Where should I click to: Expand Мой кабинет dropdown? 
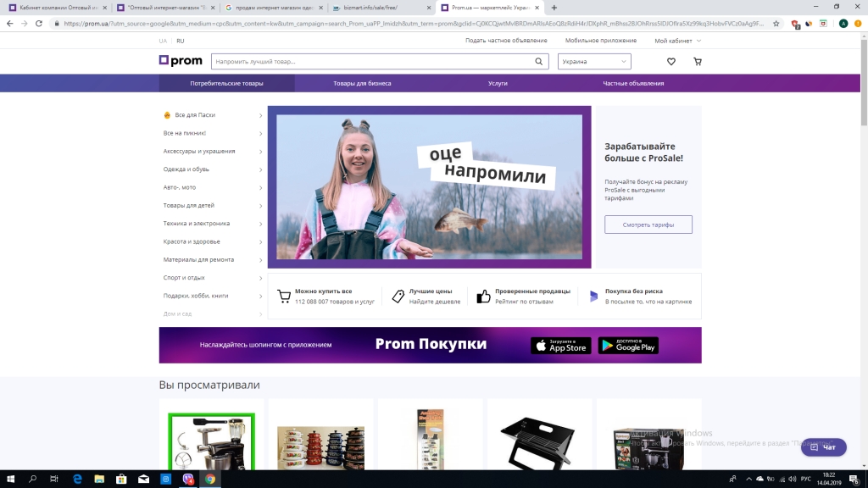tap(677, 41)
